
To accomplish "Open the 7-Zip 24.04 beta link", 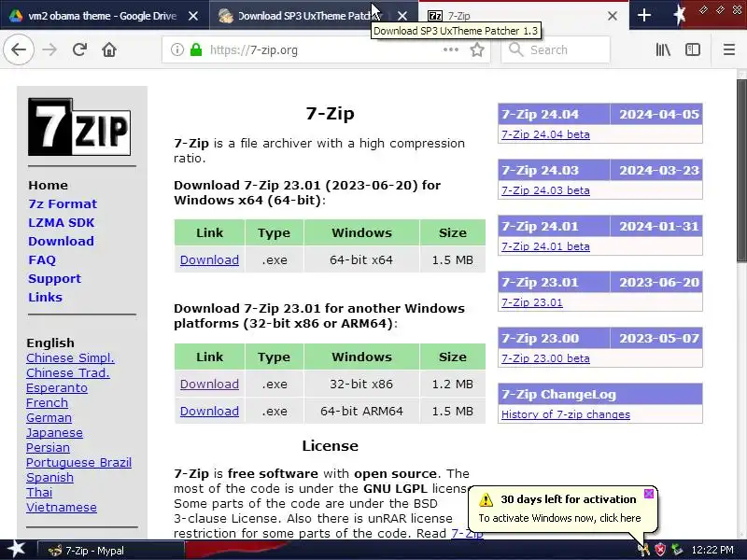I will (x=545, y=134).
